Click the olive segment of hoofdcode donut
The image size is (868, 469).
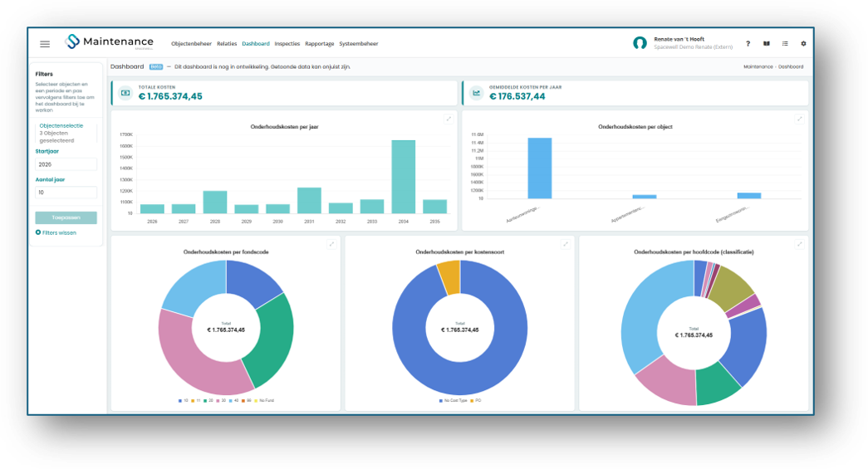(732, 287)
